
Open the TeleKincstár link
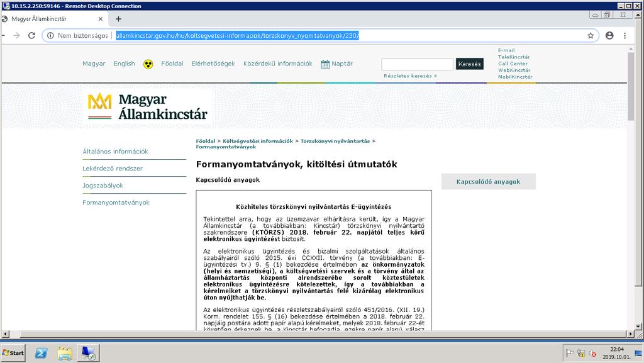(x=514, y=57)
